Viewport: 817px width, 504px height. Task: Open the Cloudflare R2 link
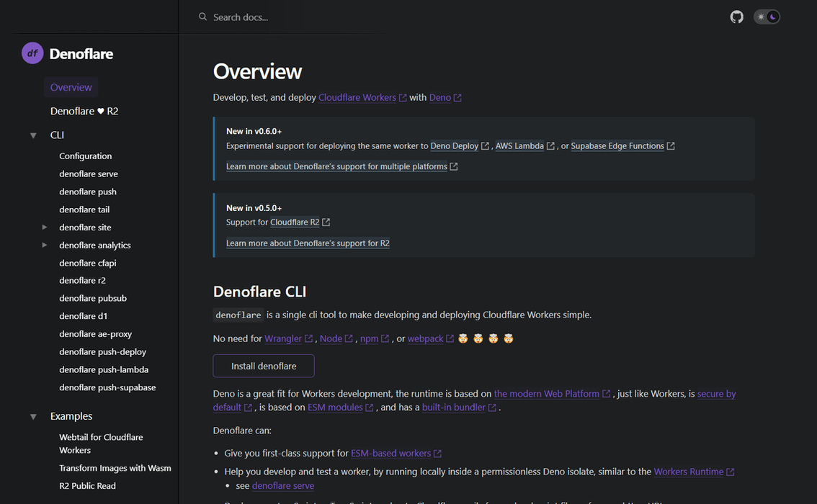click(x=295, y=222)
